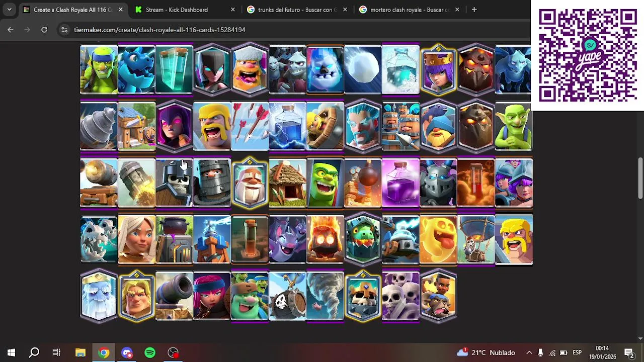The width and height of the screenshot is (644, 362).
Task: Open Windows taskbar search
Action: (x=34, y=352)
